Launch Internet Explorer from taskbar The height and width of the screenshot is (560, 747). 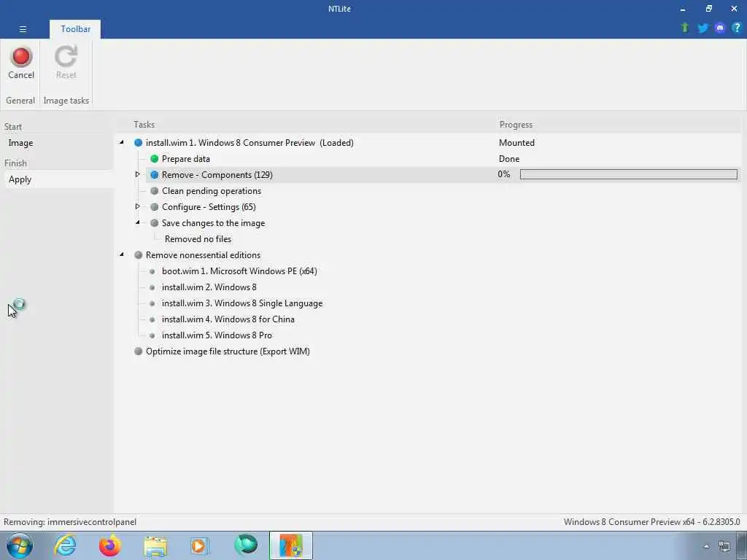(x=65, y=545)
